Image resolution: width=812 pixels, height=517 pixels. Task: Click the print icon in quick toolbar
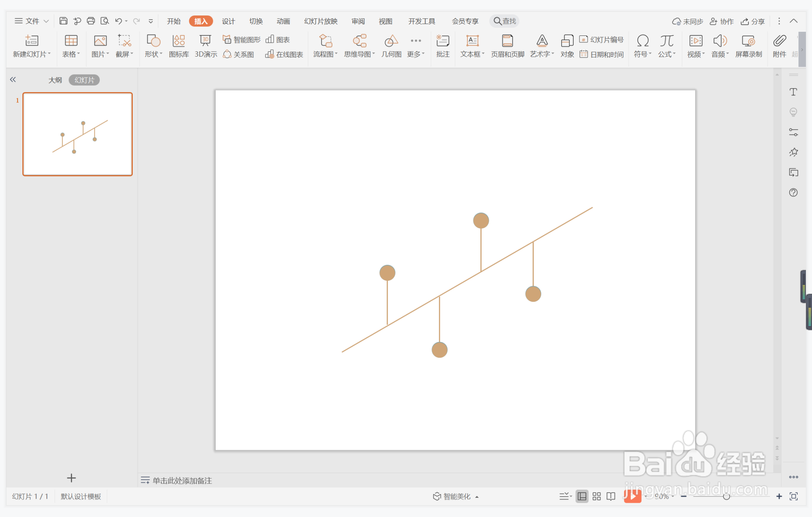[91, 21]
